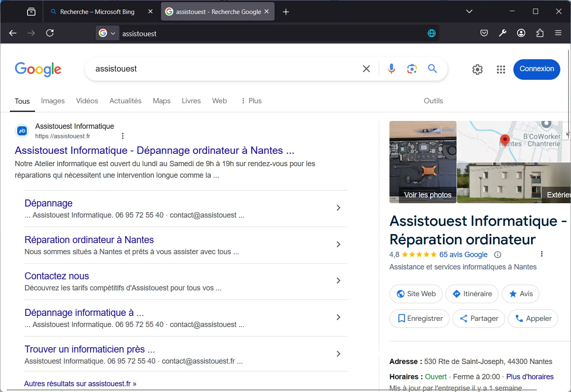The height and width of the screenshot is (392, 571).
Task: Switch to the Web tab
Action: [x=219, y=101]
